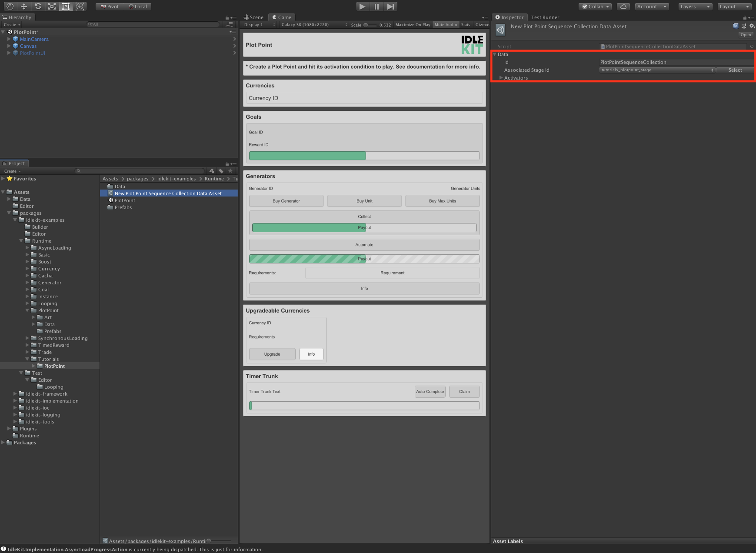Adjust the Game view Scale slider
The width and height of the screenshot is (756, 553).
pos(366,25)
